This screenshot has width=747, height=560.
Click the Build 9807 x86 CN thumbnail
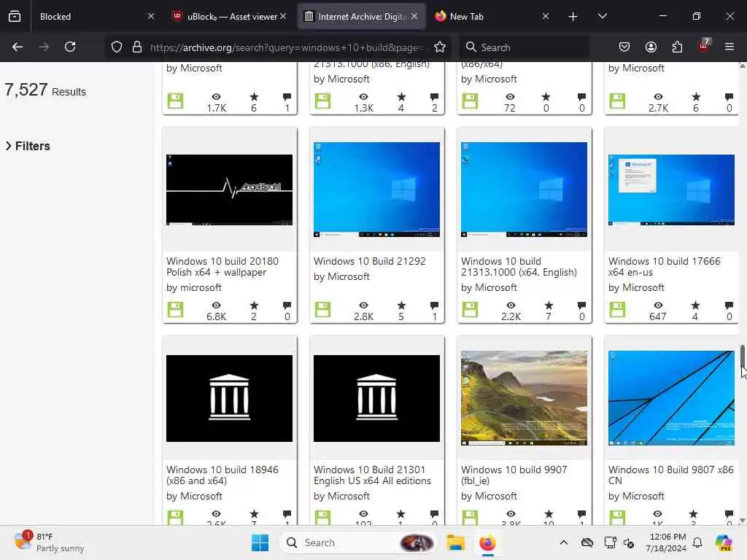click(x=671, y=398)
